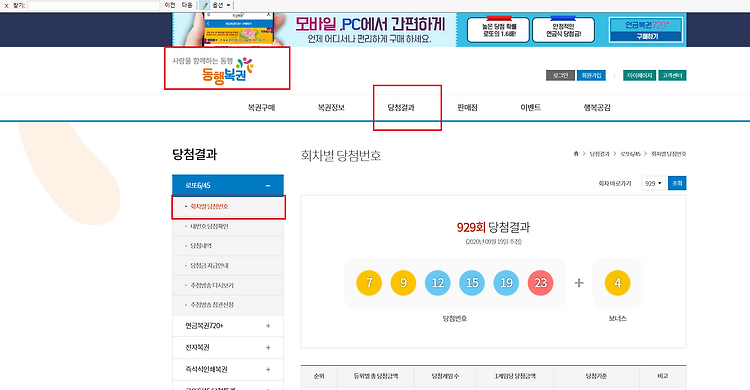The width and height of the screenshot is (750, 390).
Task: Open the 판매점 menu
Action: tap(467, 108)
